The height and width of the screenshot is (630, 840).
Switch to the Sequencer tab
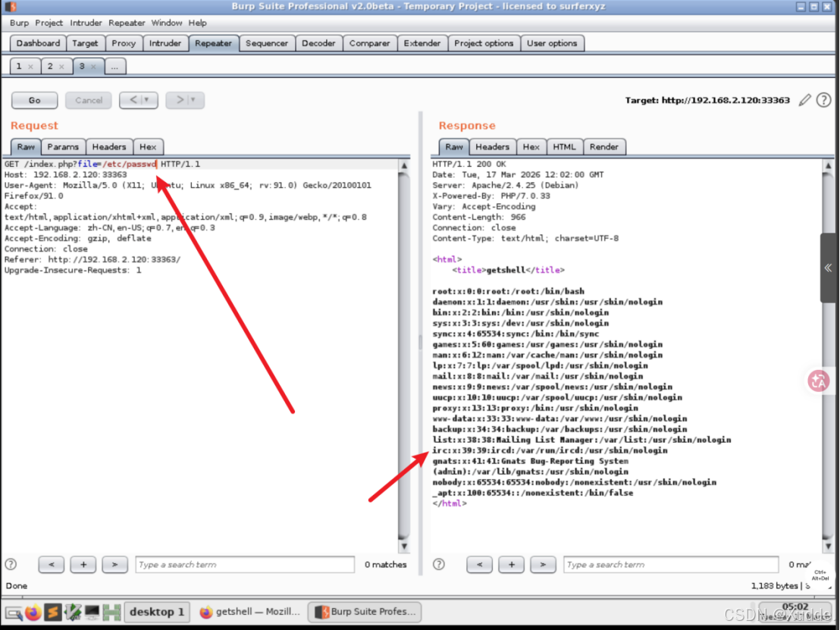[x=267, y=43]
